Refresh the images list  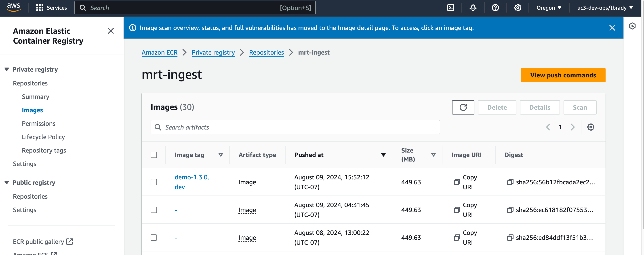click(463, 107)
